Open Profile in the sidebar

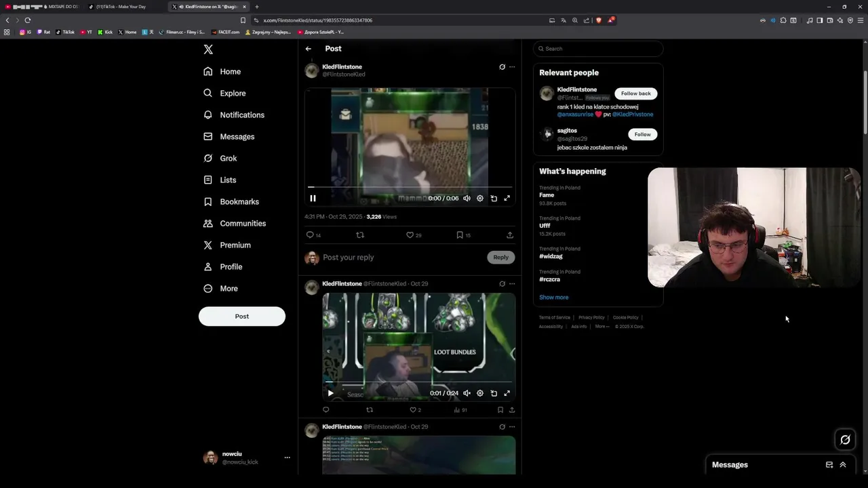tap(222, 266)
